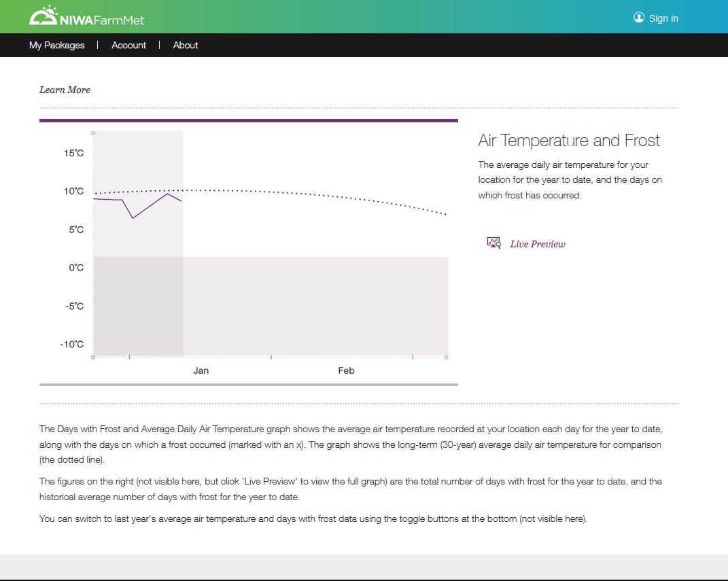
Task: Click the circle handle at chart's top-left corner
Action: tap(93, 133)
